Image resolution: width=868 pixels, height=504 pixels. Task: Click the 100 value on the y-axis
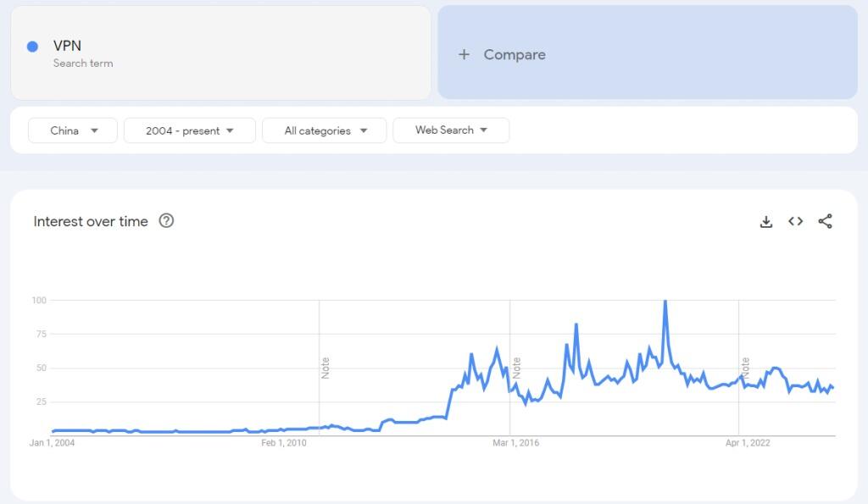click(x=39, y=300)
